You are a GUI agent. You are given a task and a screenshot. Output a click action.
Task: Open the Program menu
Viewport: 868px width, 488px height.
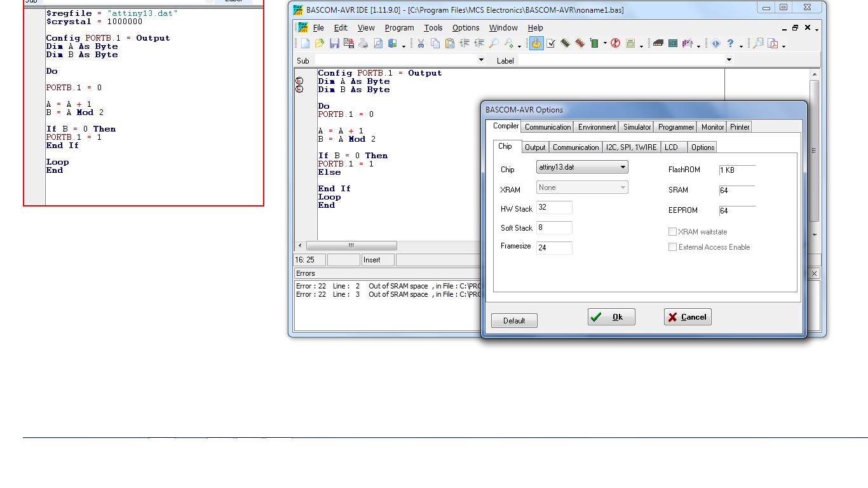coord(399,28)
